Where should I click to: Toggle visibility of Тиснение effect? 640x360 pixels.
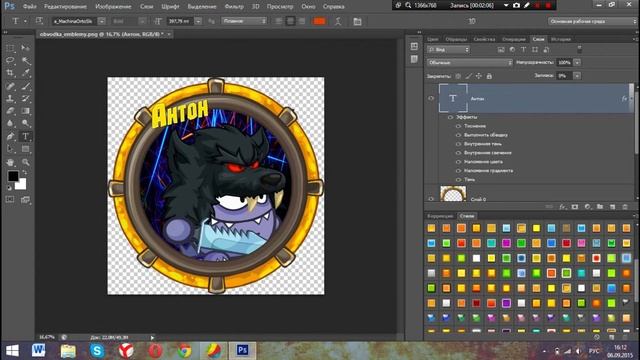(x=458, y=126)
